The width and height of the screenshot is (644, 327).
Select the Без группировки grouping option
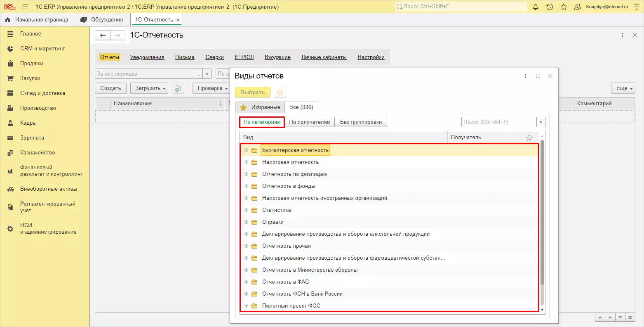(361, 122)
